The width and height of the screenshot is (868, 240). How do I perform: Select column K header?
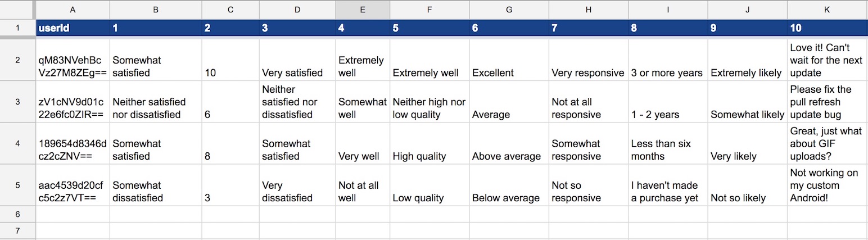828,10
